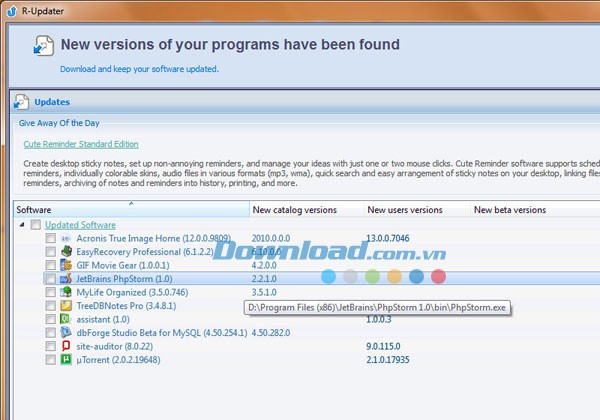The width and height of the screenshot is (600, 420).
Task: Click users version 2.1.0.17935
Action: coord(388,360)
